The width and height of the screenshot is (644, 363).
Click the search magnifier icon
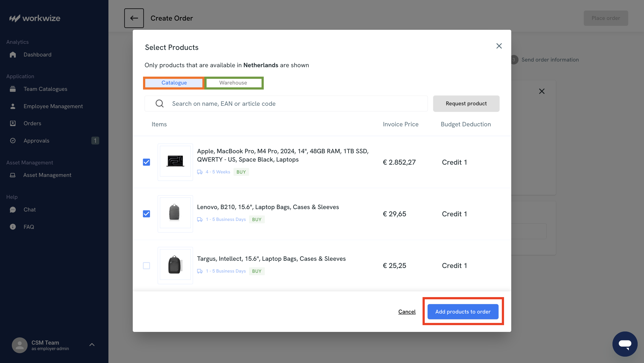159,103
